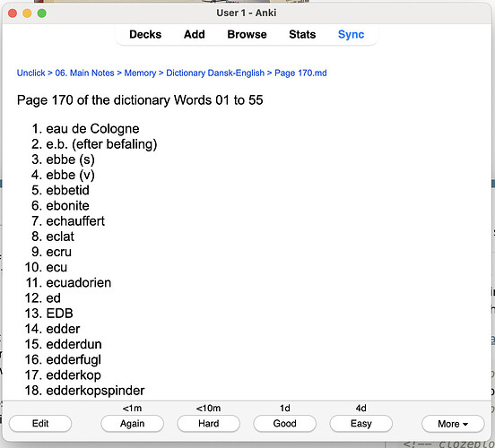Click the <1m interval label above Again
This screenshot has width=495, height=448.
(133, 409)
